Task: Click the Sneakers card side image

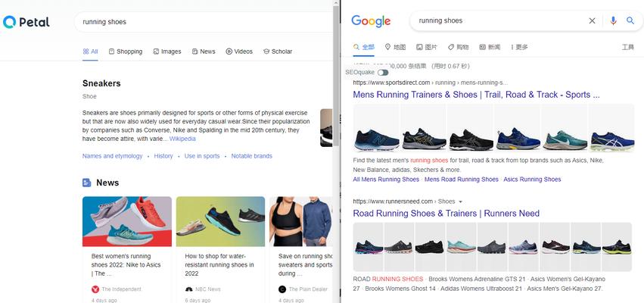Action: pos(326,128)
